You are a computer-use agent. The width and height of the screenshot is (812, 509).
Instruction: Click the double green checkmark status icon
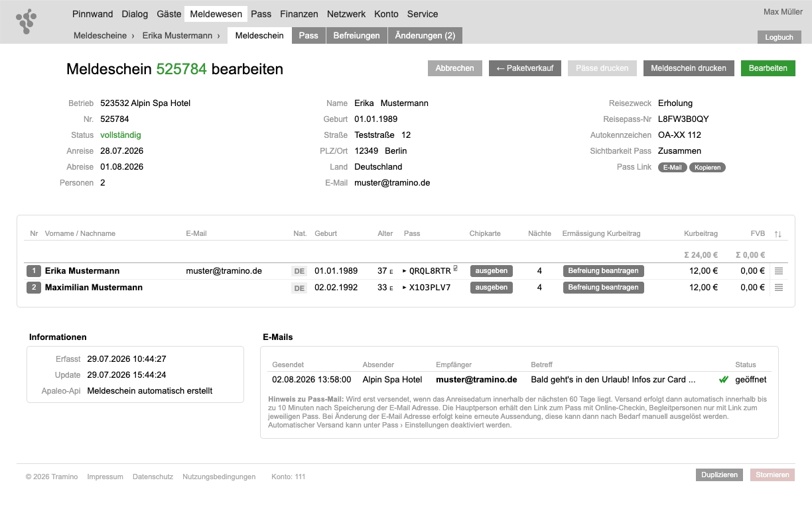724,380
